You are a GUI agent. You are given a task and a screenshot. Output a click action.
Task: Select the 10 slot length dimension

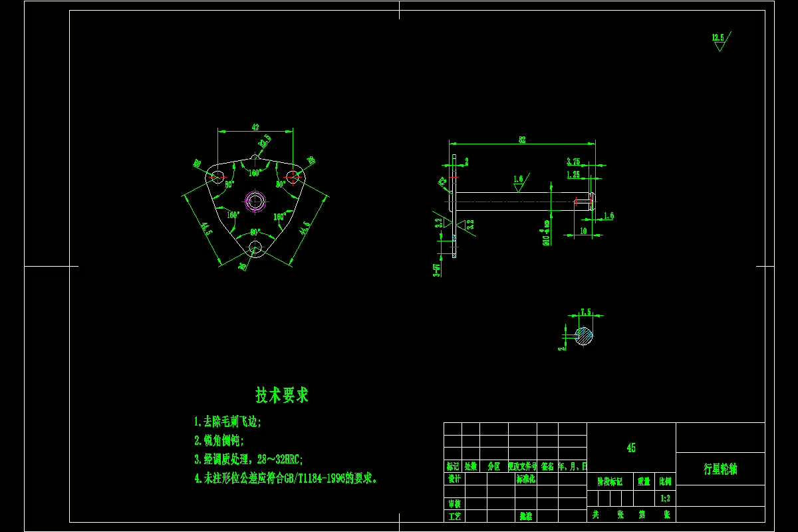click(x=583, y=230)
